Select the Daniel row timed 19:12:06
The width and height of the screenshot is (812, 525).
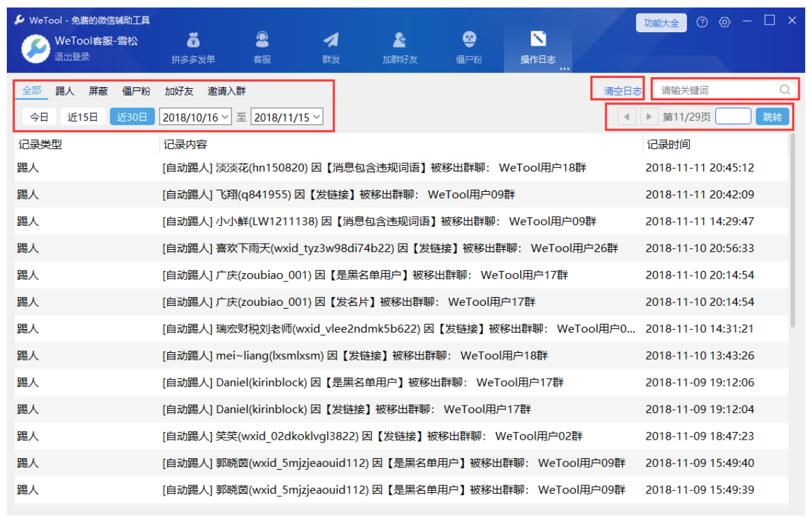pos(401,382)
